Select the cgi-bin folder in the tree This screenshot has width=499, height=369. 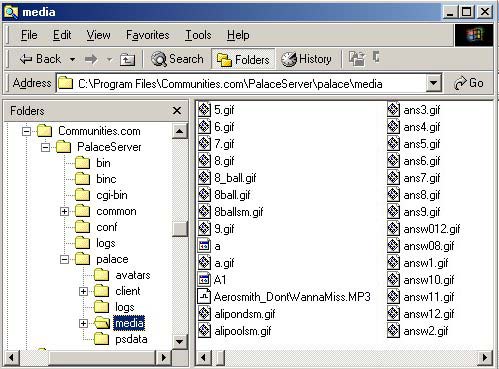pyautogui.click(x=112, y=195)
